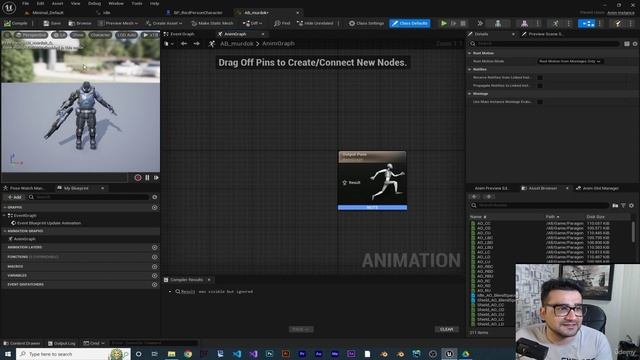The width and height of the screenshot is (640, 360).
Task: Collapse the GRAPHS section
Action: click(5, 207)
